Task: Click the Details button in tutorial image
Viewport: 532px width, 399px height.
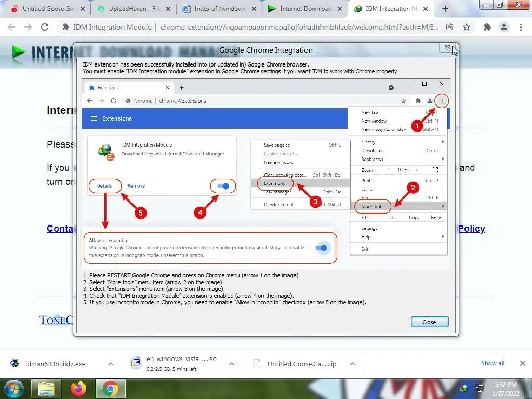Action: pyautogui.click(x=104, y=186)
